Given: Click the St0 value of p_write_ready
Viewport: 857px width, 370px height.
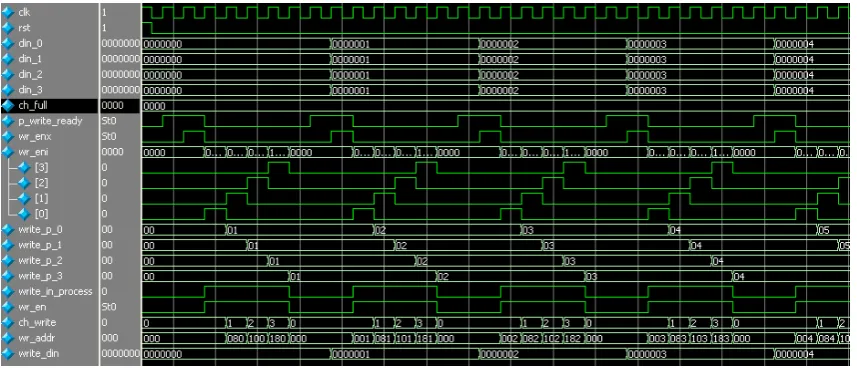Looking at the screenshot, I should click(x=109, y=121).
